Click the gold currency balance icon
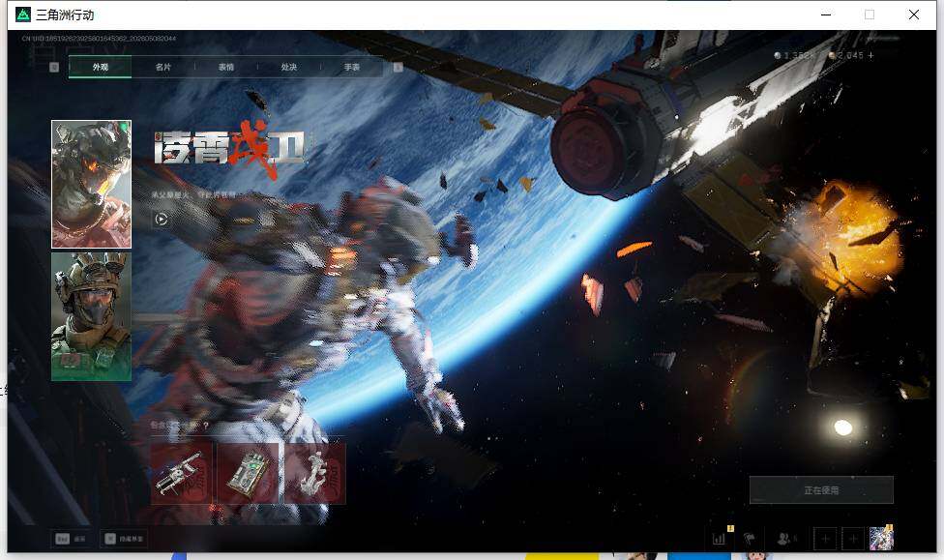Image resolution: width=944 pixels, height=560 pixels. pyautogui.click(x=832, y=55)
